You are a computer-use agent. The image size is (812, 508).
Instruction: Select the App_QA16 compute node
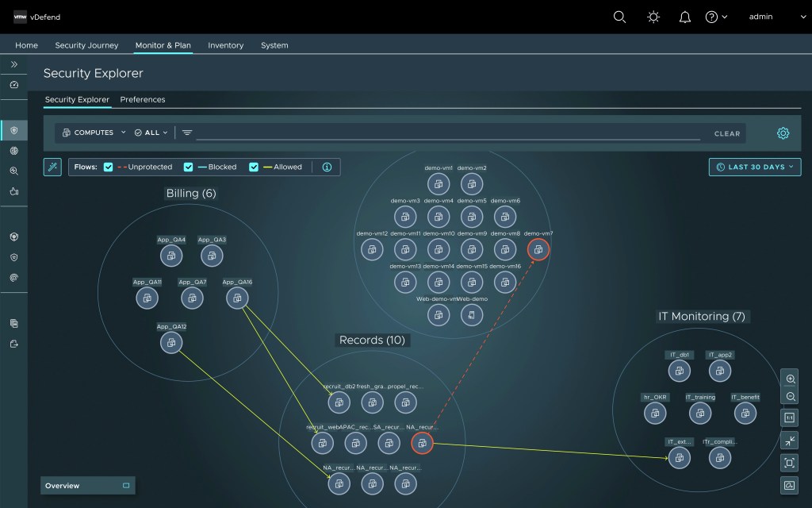pos(237,298)
